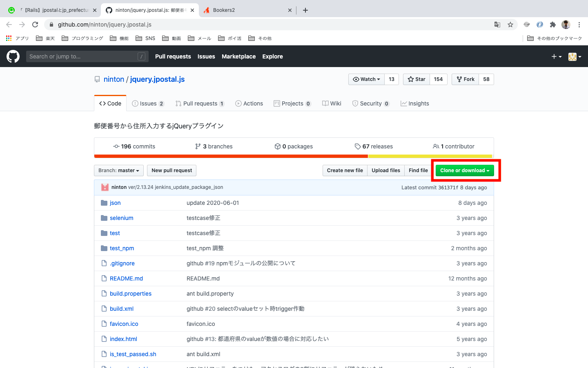Go forward with browser forward arrow
The image size is (588, 368).
22,25
